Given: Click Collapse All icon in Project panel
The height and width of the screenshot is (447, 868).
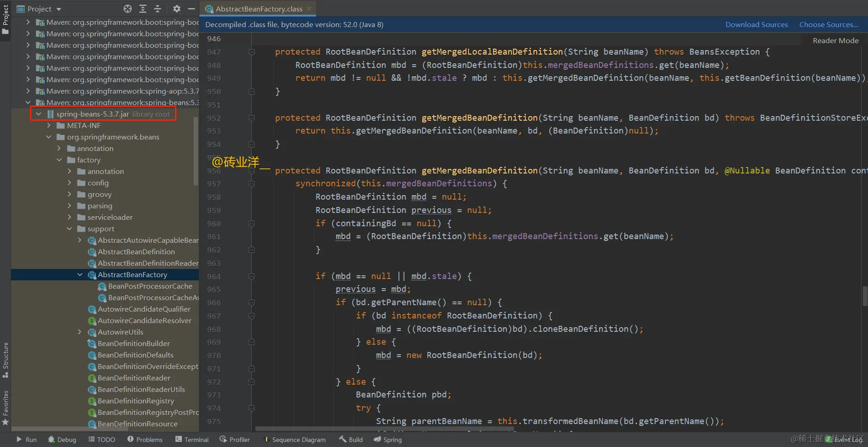Looking at the screenshot, I should (x=158, y=9).
